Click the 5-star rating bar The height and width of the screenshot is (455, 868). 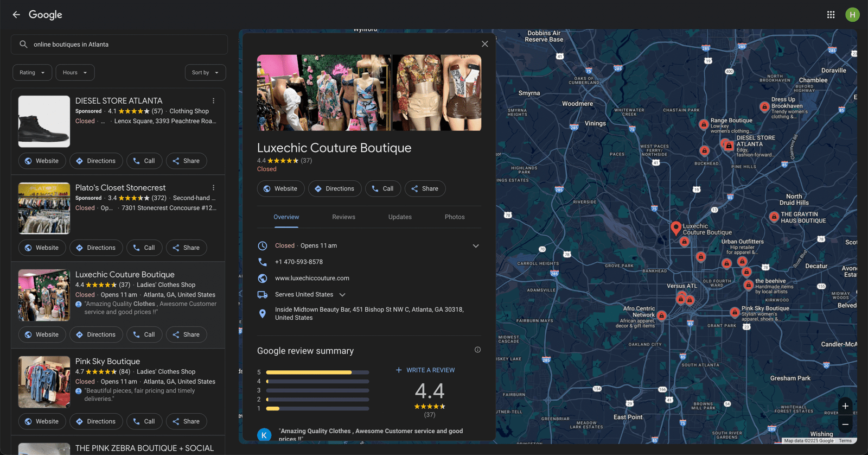pyautogui.click(x=317, y=372)
